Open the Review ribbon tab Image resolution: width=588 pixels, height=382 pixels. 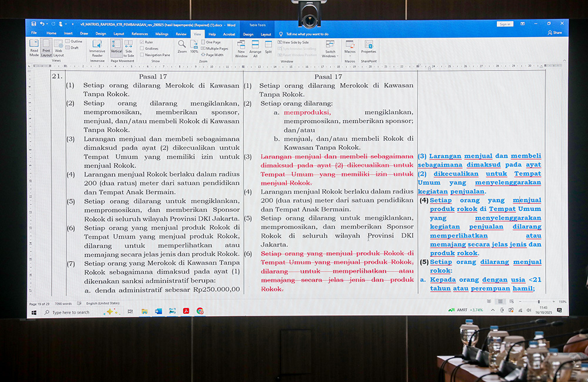pyautogui.click(x=181, y=34)
